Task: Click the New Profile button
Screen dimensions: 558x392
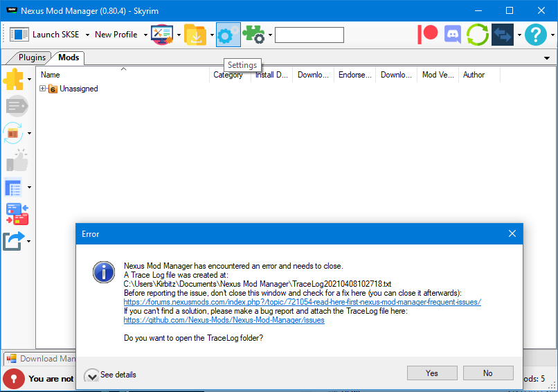Action: (116, 35)
